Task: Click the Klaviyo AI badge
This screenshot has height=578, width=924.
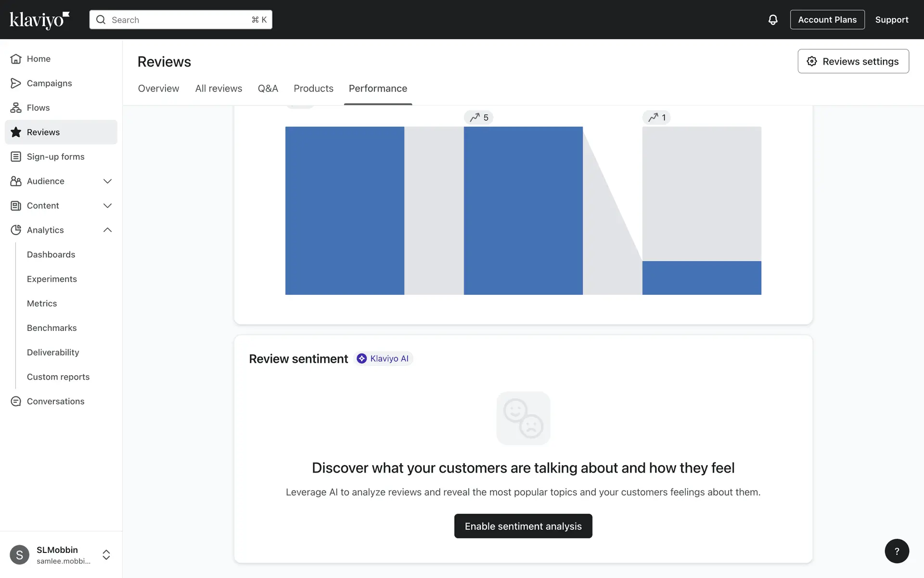Action: click(x=384, y=358)
